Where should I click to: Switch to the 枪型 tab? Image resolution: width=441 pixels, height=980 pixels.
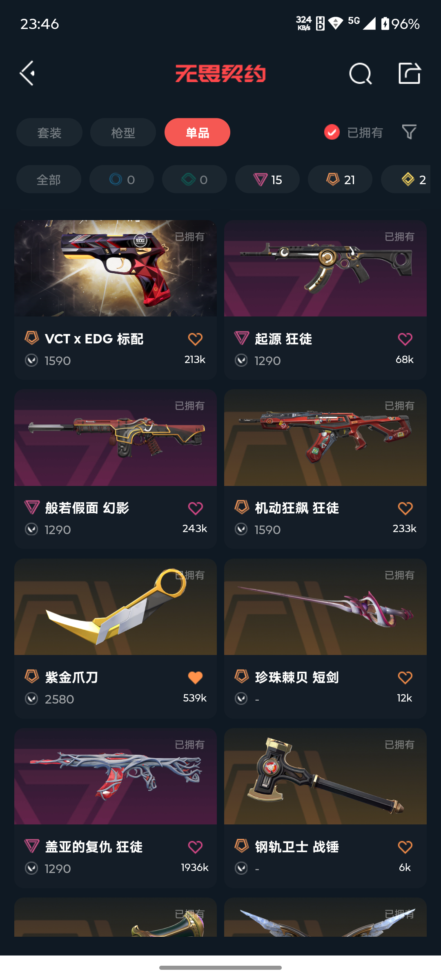point(123,132)
